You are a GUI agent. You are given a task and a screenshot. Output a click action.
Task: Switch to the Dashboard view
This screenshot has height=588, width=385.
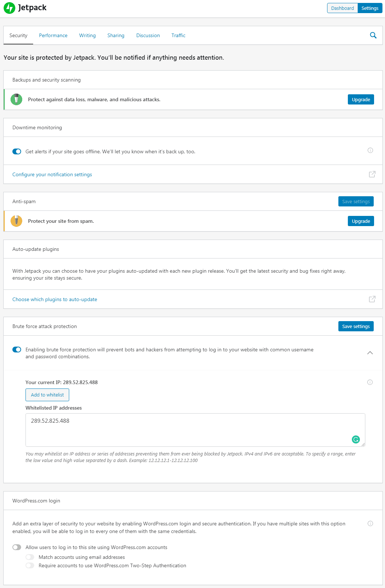(342, 8)
